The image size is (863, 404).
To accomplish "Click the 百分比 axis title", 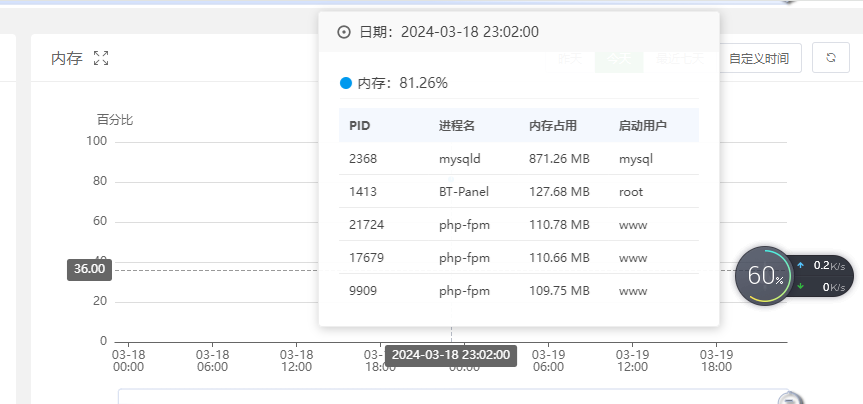I will click(x=115, y=119).
